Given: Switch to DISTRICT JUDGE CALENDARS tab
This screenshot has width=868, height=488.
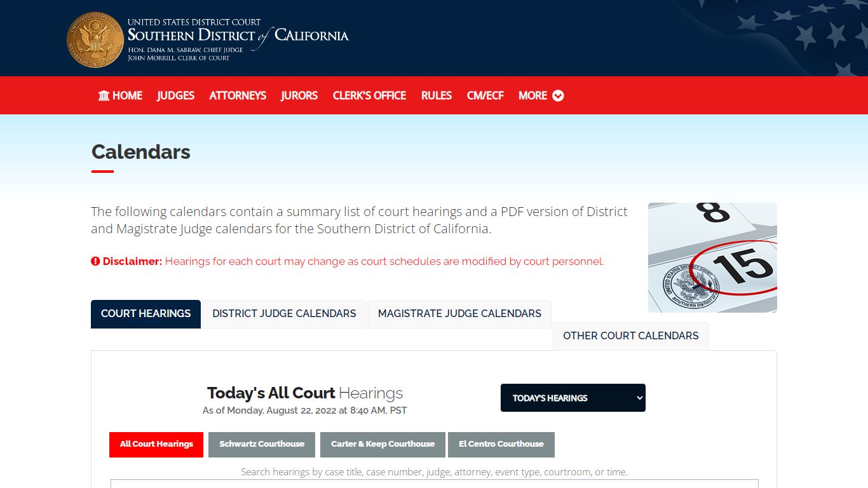Looking at the screenshot, I should point(284,313).
